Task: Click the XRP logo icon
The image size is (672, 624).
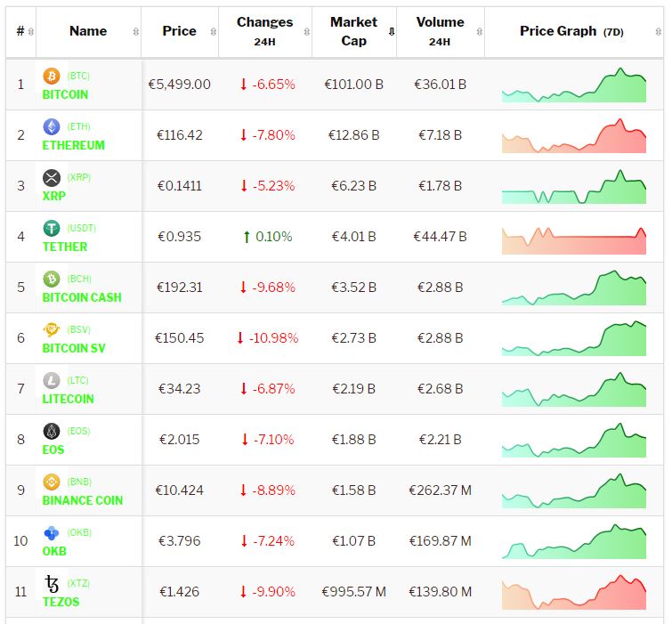Action: tap(52, 178)
